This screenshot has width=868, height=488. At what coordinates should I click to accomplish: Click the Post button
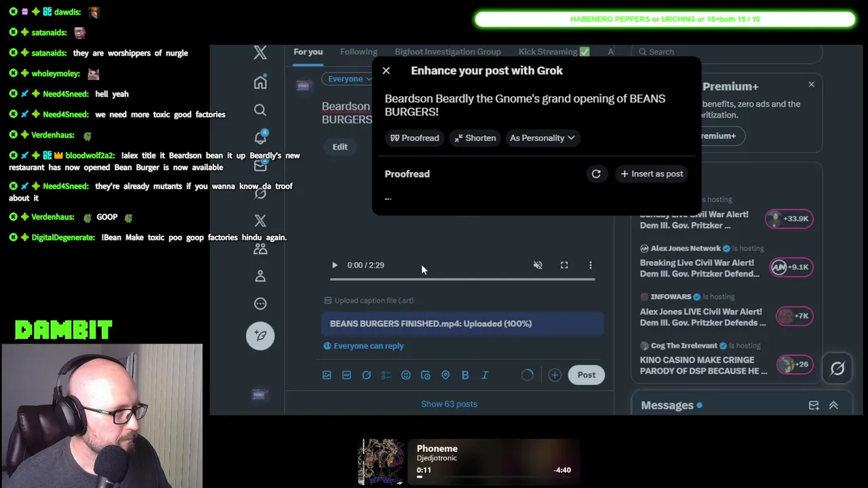coord(587,375)
